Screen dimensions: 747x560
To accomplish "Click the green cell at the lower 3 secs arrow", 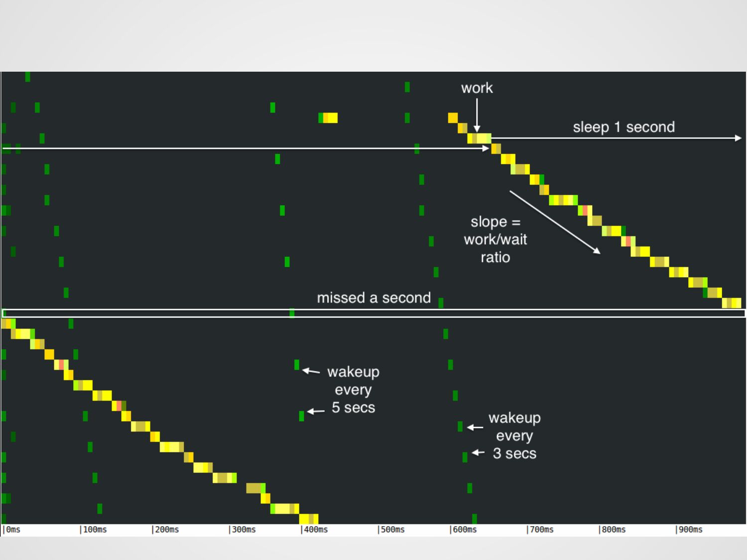I will pyautogui.click(x=465, y=457).
